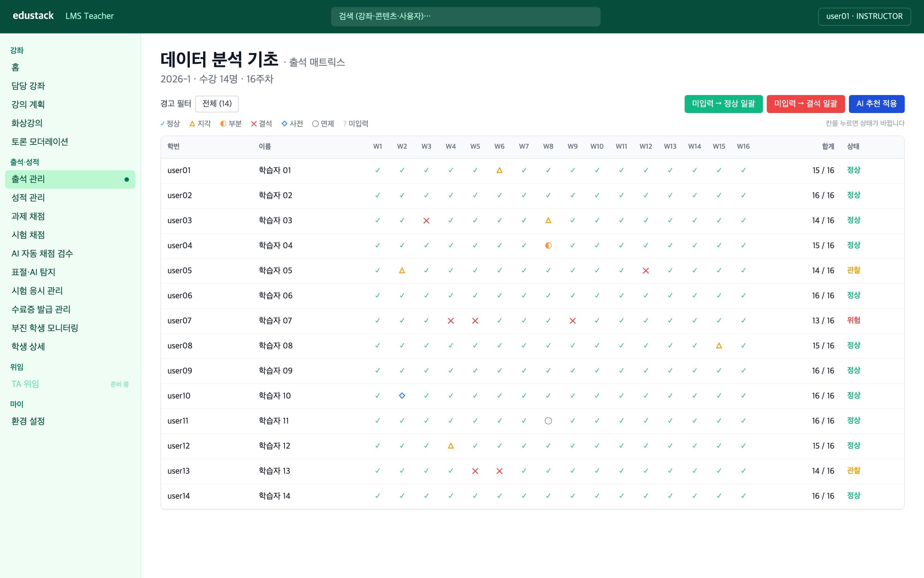Click user14's W16 check mark
Viewport: 924px width, 578px height.
743,496
